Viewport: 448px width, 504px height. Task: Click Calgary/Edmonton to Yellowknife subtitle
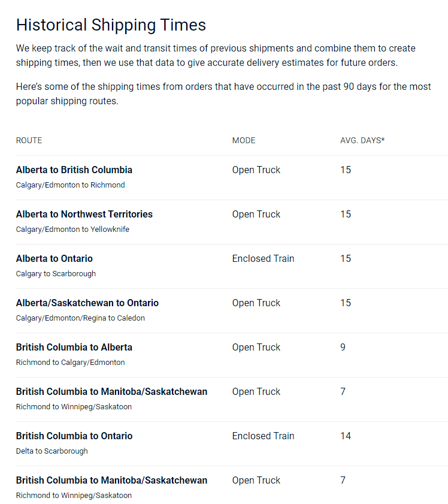[x=72, y=229]
